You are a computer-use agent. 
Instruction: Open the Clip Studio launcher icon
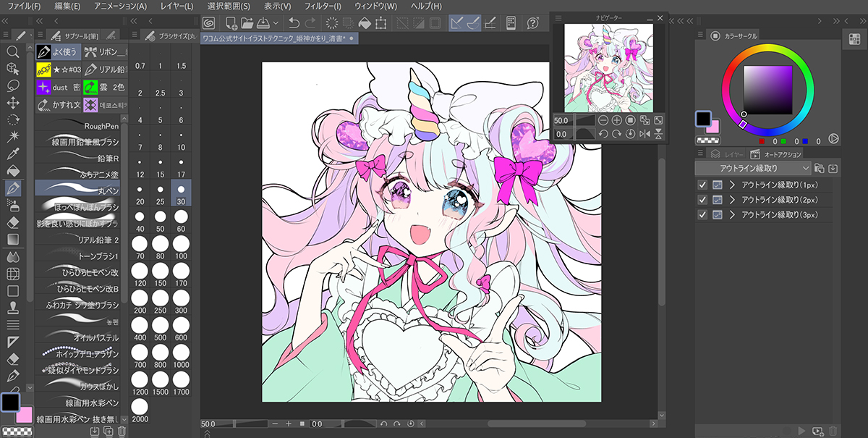(208, 23)
